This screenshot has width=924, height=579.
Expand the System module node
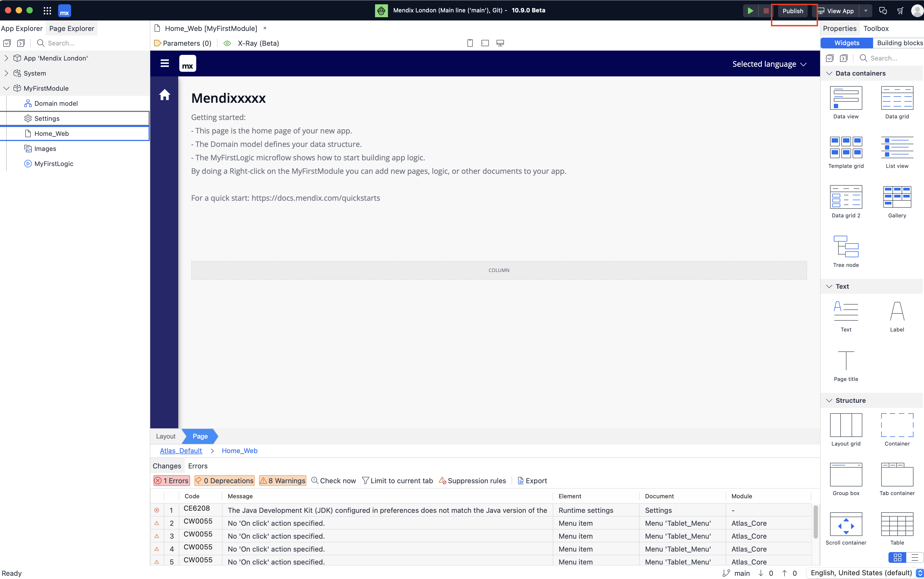tap(6, 73)
